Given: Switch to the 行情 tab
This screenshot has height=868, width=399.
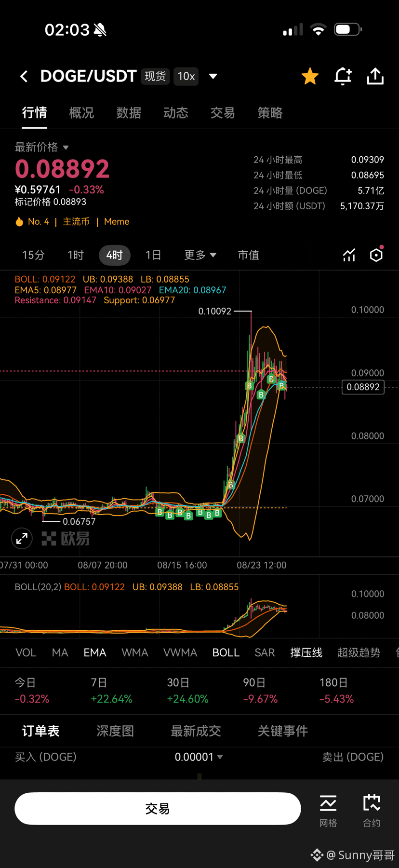Looking at the screenshot, I should click(x=34, y=113).
